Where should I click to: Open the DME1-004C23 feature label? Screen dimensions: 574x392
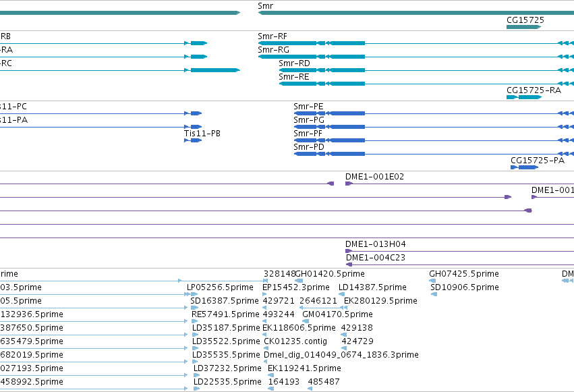[x=376, y=258]
